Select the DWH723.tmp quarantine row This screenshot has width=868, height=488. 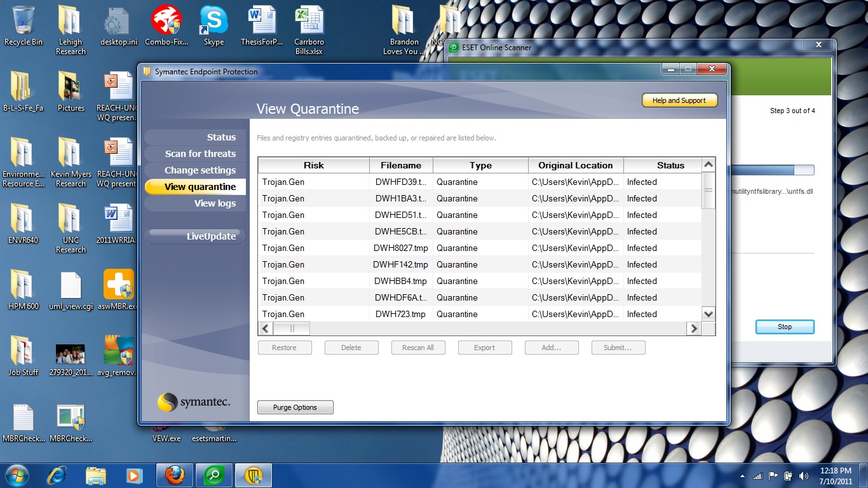480,314
